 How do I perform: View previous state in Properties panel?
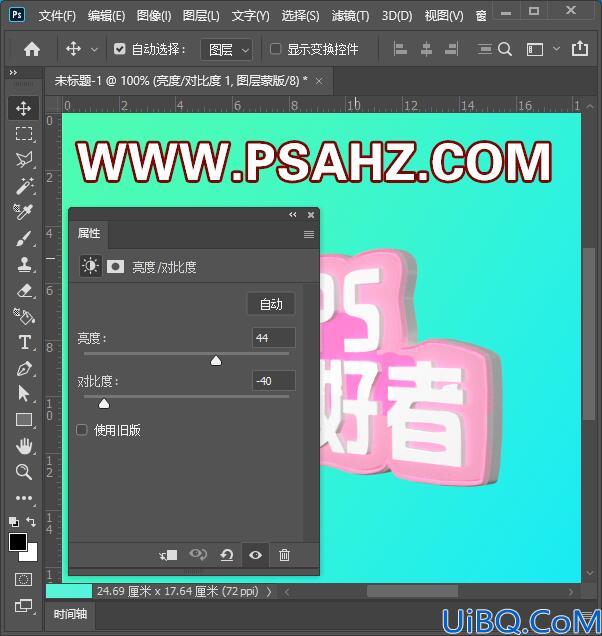point(198,554)
